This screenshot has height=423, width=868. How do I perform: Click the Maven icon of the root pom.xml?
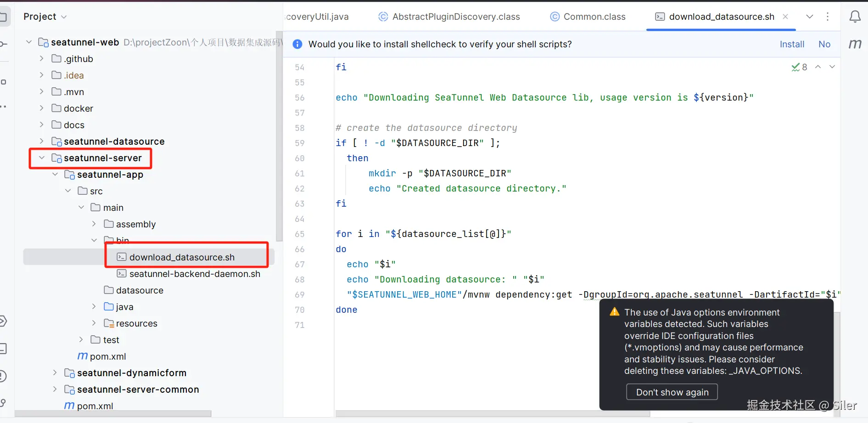click(x=69, y=406)
